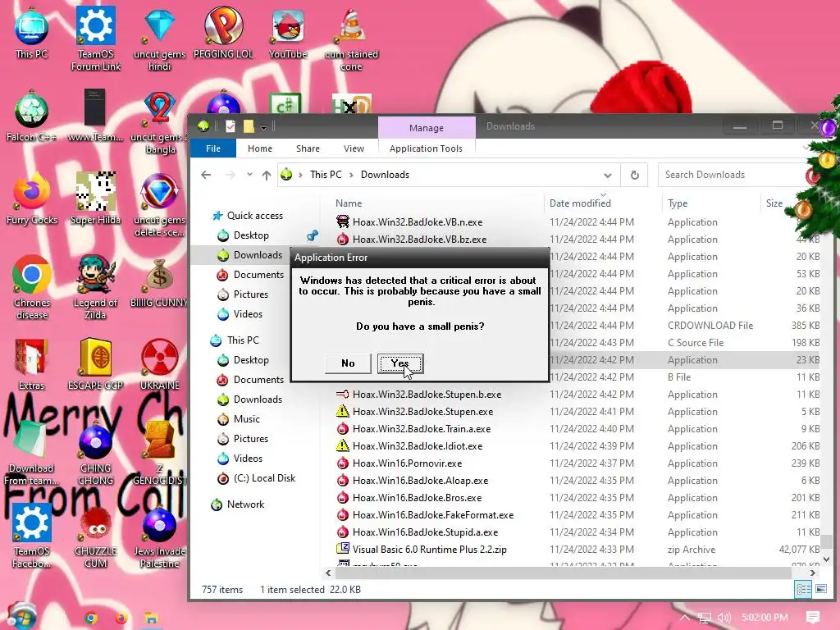The image size is (840, 630).
Task: Select the Extras desktop icon
Action: point(32,364)
